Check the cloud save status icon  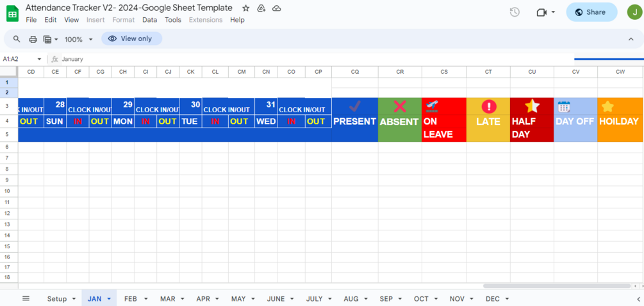point(277,8)
